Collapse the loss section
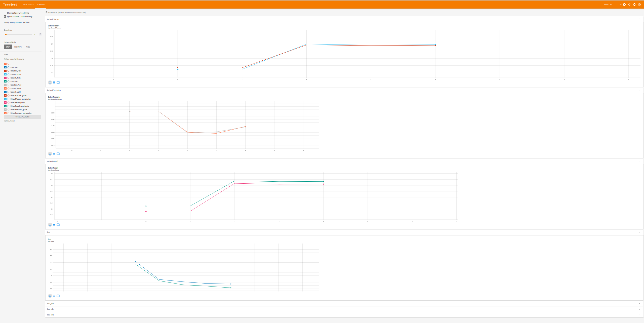This screenshot has width=644, height=323. point(639,232)
